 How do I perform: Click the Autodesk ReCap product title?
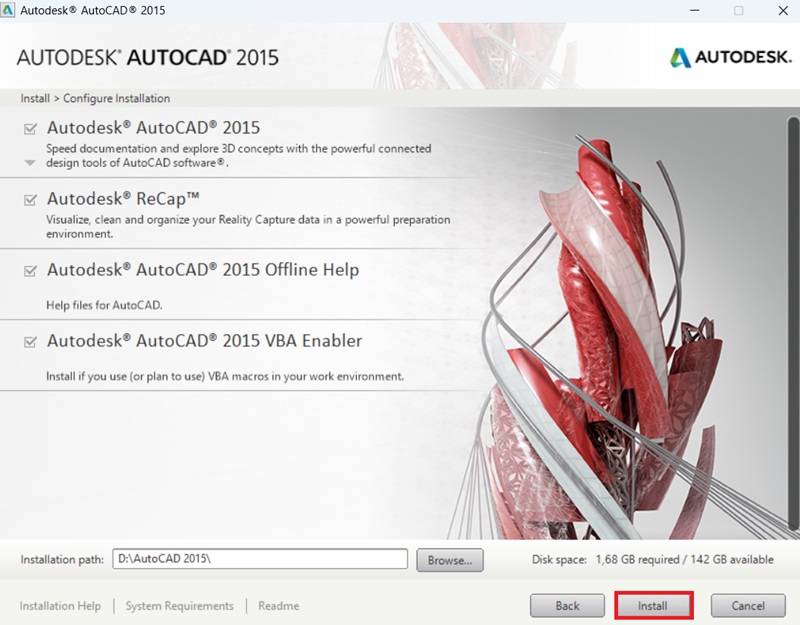[x=123, y=199]
